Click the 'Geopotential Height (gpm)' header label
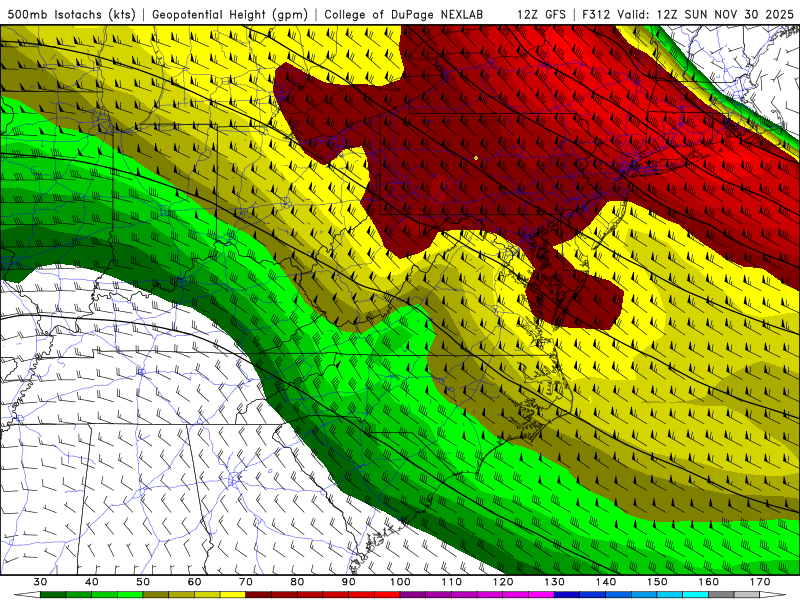The image size is (800, 600). (x=230, y=14)
